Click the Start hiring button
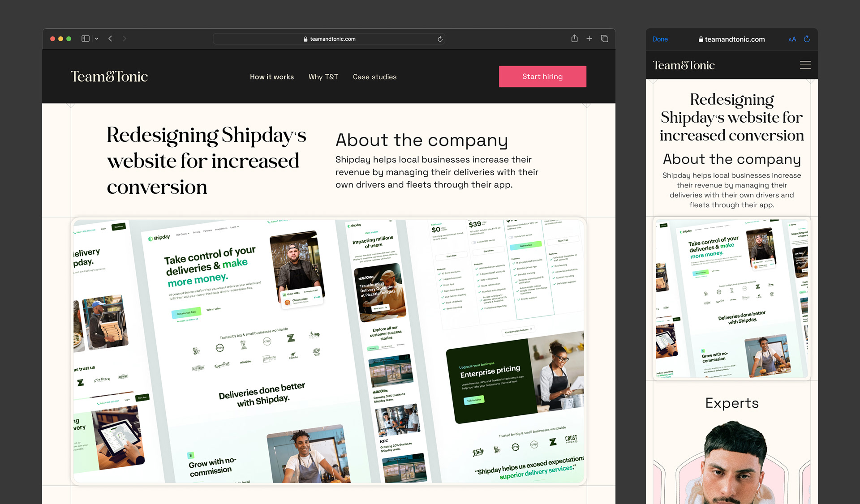Image resolution: width=860 pixels, height=504 pixels. 542,77
